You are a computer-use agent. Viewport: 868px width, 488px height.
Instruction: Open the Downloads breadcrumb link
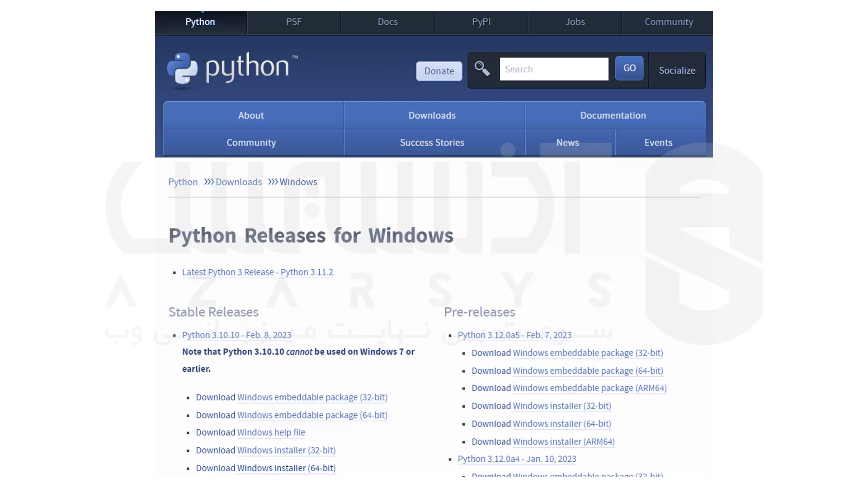click(239, 182)
